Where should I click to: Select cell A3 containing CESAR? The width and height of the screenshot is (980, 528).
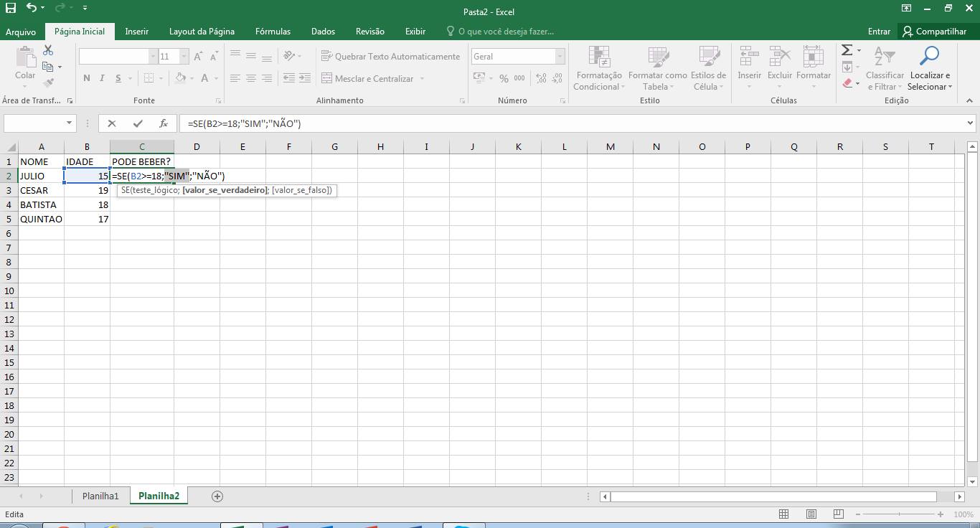[41, 190]
